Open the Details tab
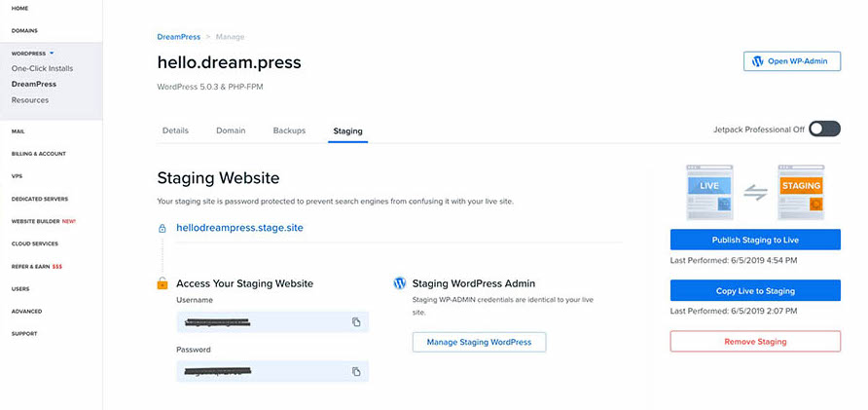 pos(175,130)
